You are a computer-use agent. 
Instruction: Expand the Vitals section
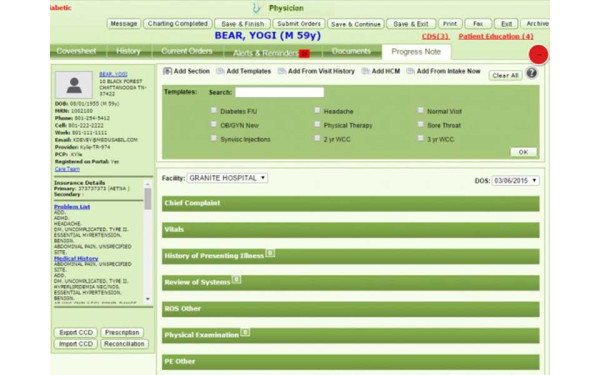click(351, 230)
